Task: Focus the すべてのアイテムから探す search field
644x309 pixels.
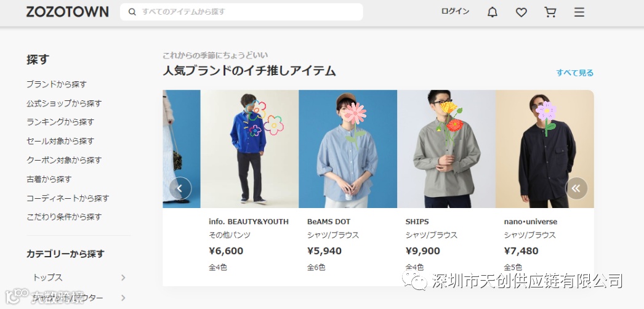Action: [241, 12]
